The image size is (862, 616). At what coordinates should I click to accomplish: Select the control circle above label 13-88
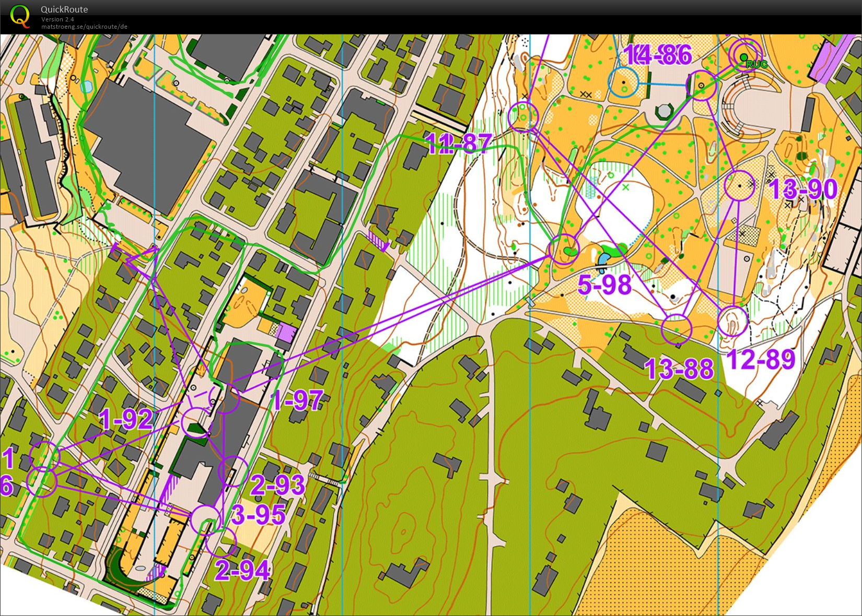pos(677,329)
